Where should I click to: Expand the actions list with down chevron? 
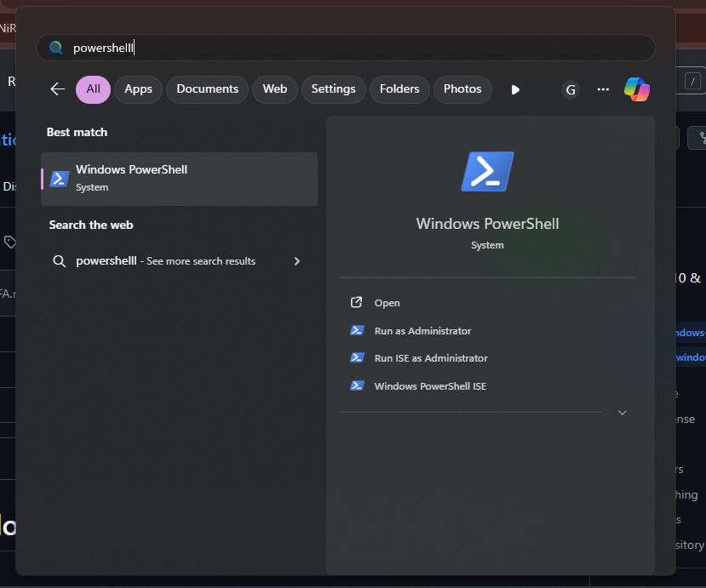622,413
